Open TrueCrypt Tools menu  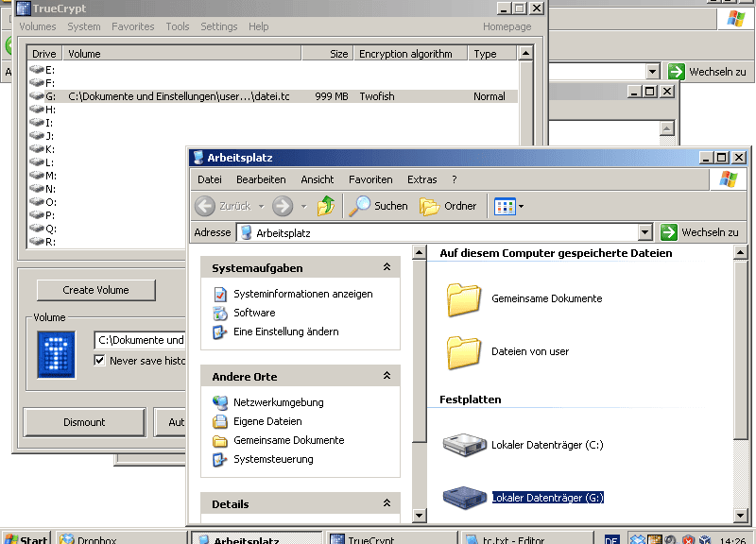click(178, 27)
